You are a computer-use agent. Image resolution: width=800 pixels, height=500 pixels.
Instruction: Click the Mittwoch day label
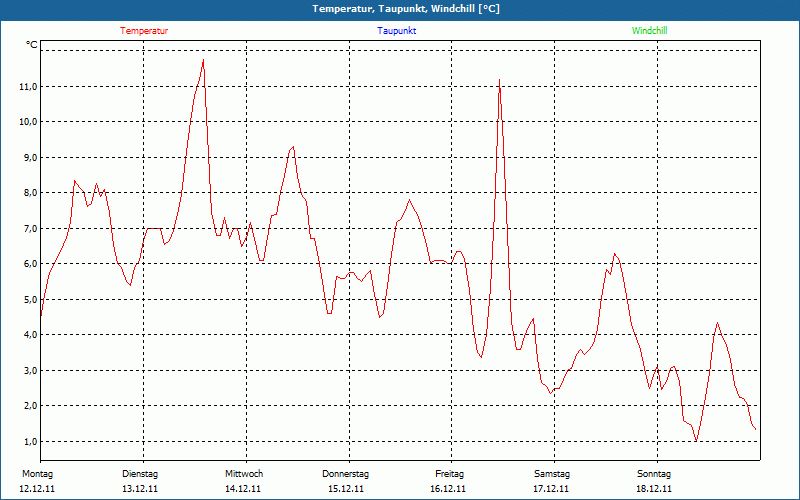pyautogui.click(x=244, y=474)
